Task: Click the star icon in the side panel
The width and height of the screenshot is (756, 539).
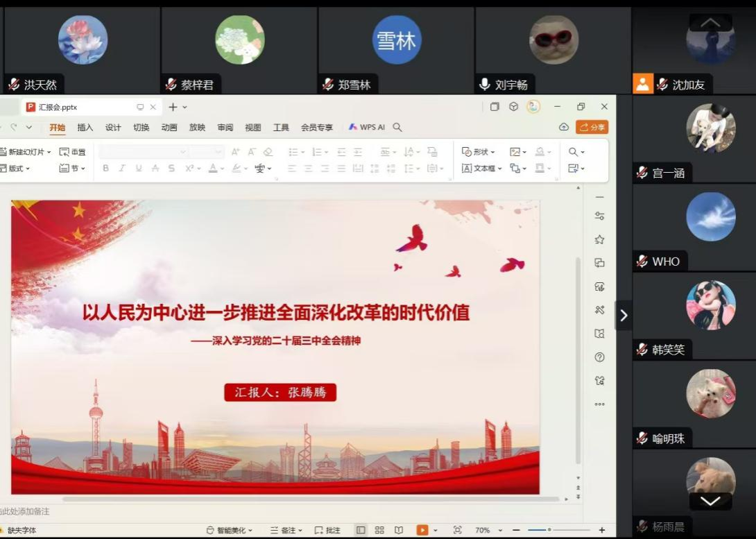Action: (600, 239)
